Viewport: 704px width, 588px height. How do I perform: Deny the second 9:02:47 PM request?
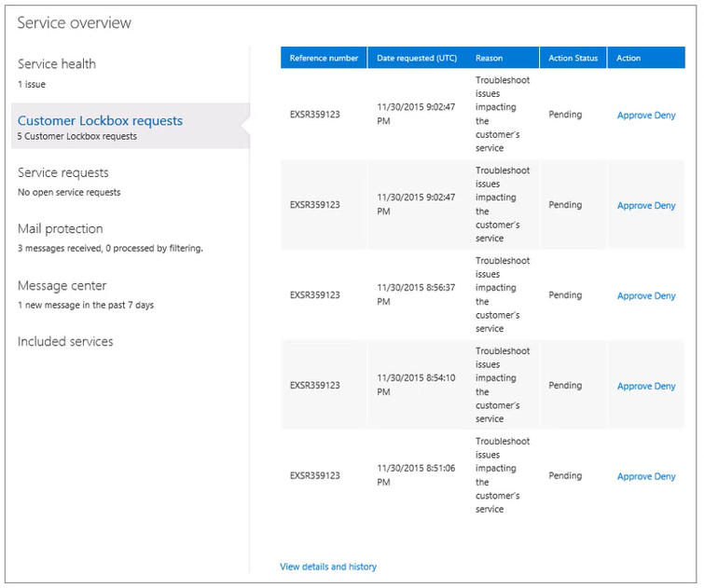tap(665, 206)
